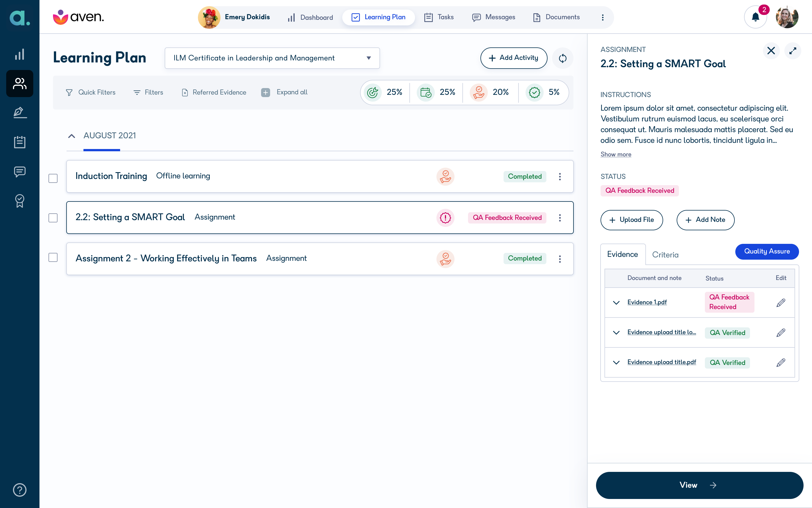Click the Add Activity button
This screenshot has height=508, width=812.
click(x=513, y=58)
